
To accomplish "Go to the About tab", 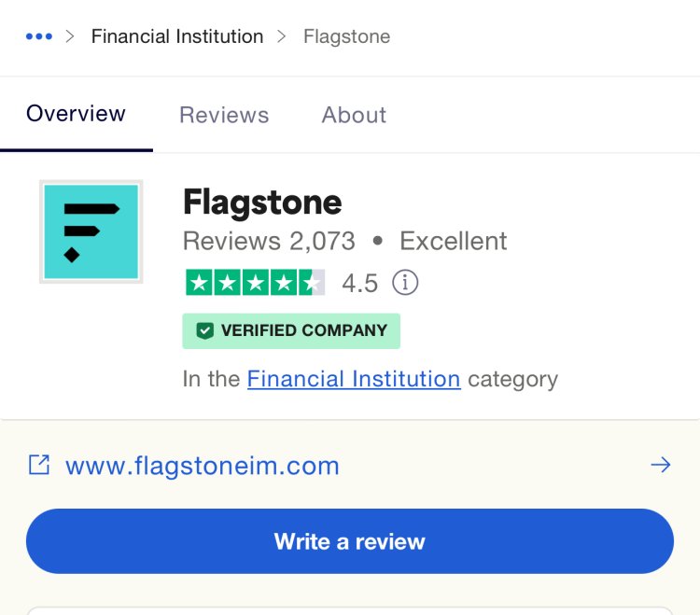I will [354, 115].
